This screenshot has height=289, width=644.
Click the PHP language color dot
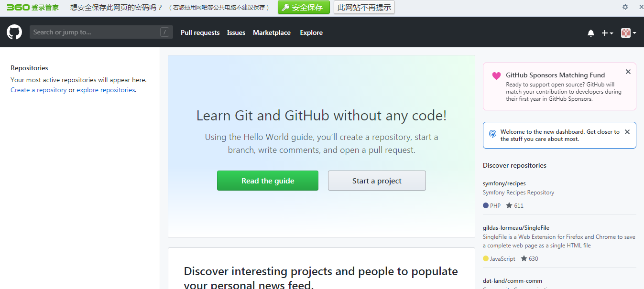pyautogui.click(x=486, y=205)
